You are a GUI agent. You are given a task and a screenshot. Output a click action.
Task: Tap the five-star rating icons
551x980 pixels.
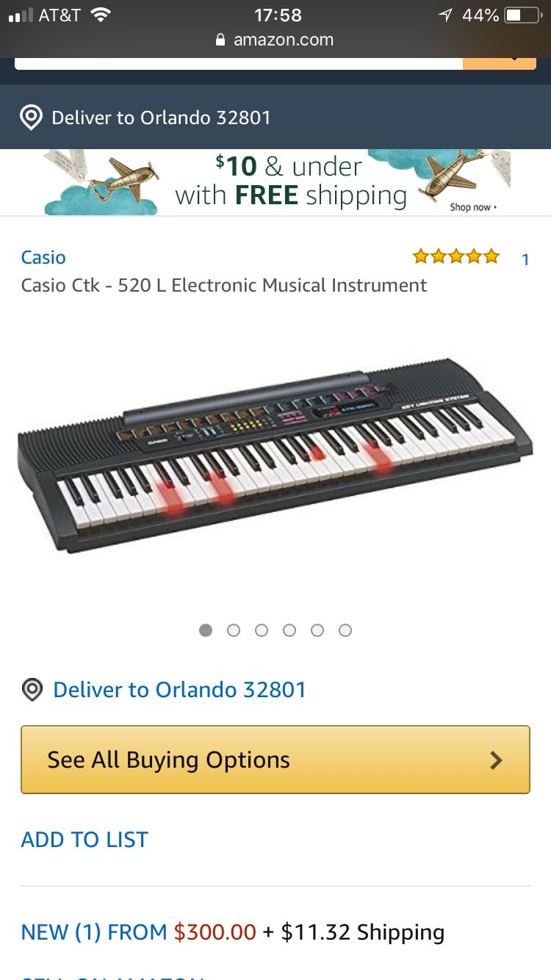coord(456,256)
